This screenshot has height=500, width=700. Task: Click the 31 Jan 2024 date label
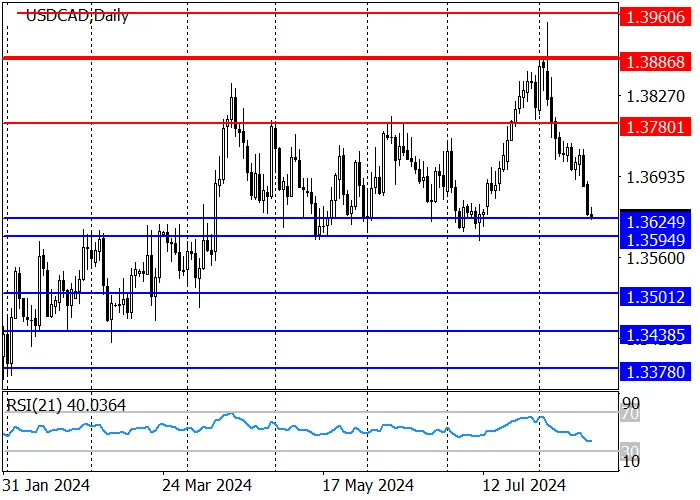tap(46, 485)
